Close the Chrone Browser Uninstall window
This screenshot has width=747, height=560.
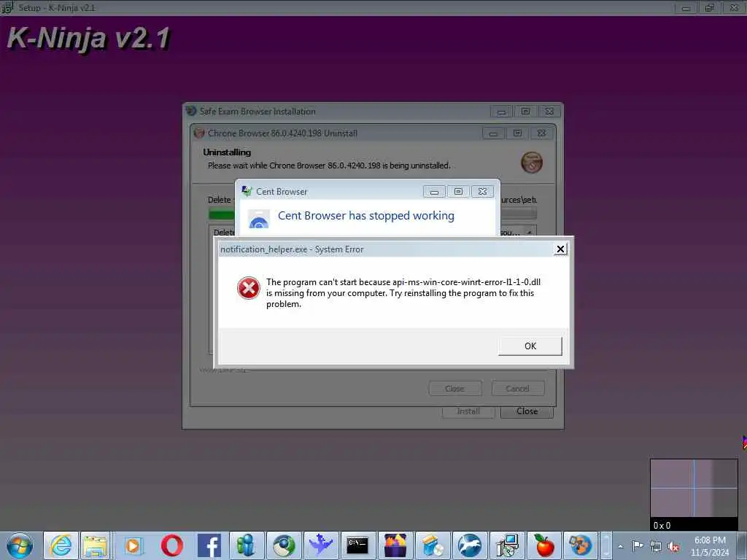pyautogui.click(x=542, y=133)
